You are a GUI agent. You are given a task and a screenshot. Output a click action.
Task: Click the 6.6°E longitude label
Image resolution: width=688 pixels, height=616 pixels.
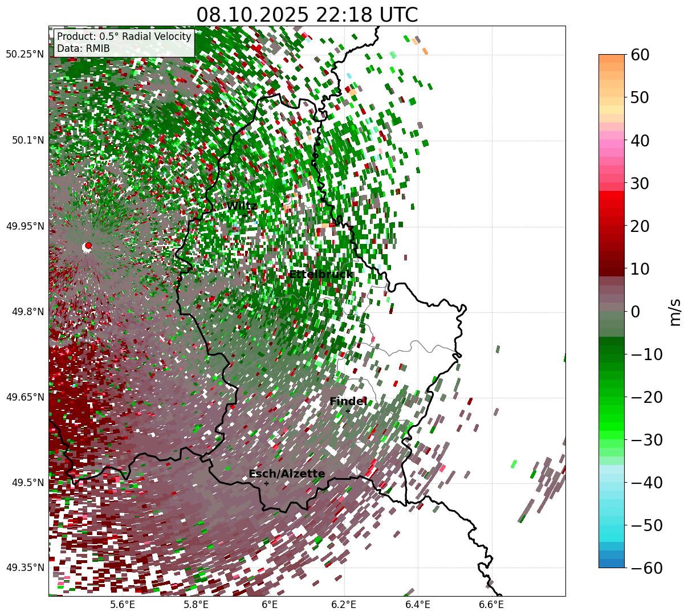pyautogui.click(x=491, y=605)
